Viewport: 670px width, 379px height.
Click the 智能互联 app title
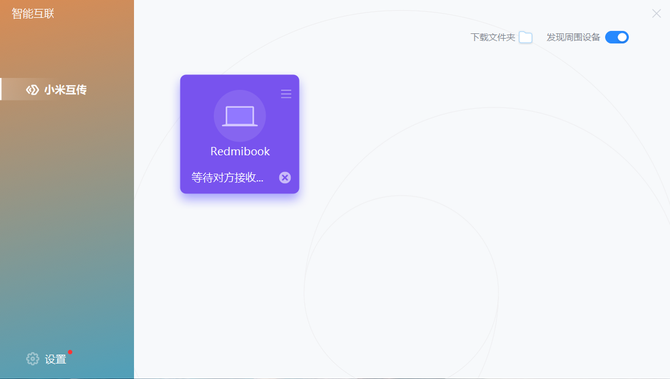(33, 14)
